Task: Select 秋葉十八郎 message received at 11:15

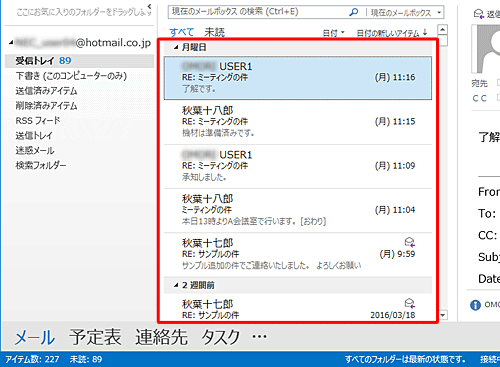Action: coord(298,122)
